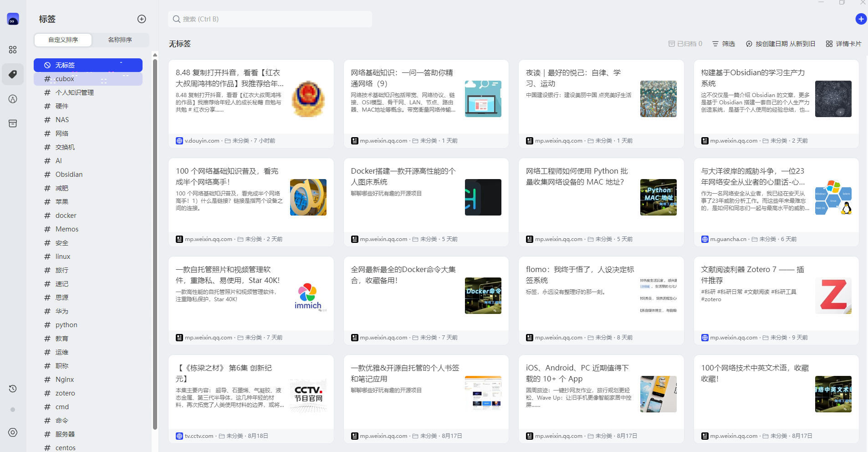Toggle the 已归档 0 archived filter

[x=685, y=44]
